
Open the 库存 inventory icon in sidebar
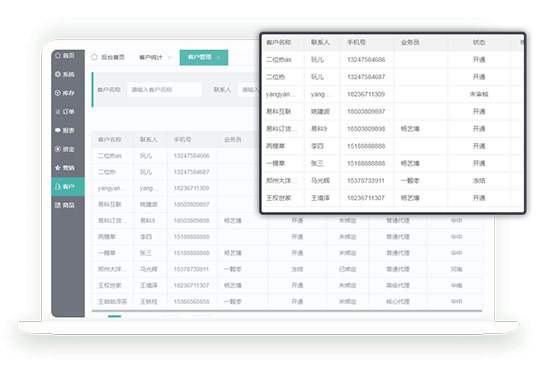click(58, 93)
